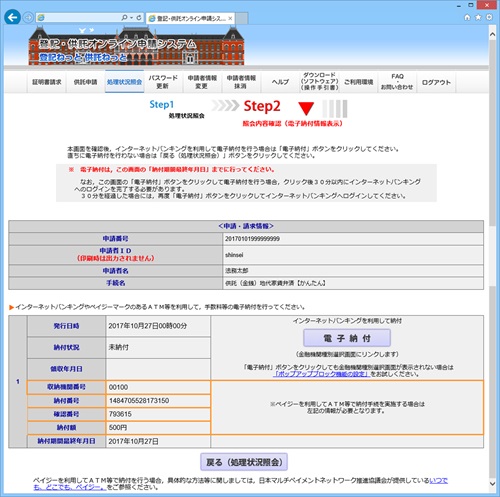Viewport: 500px width, 497px height.
Task: Select the 処理状況照会 menu tab
Action: coord(124,82)
